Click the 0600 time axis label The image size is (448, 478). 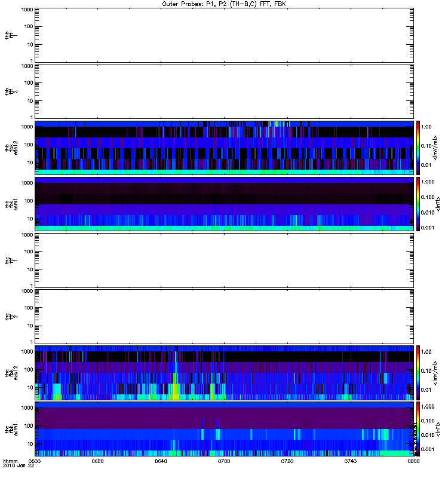point(35,461)
